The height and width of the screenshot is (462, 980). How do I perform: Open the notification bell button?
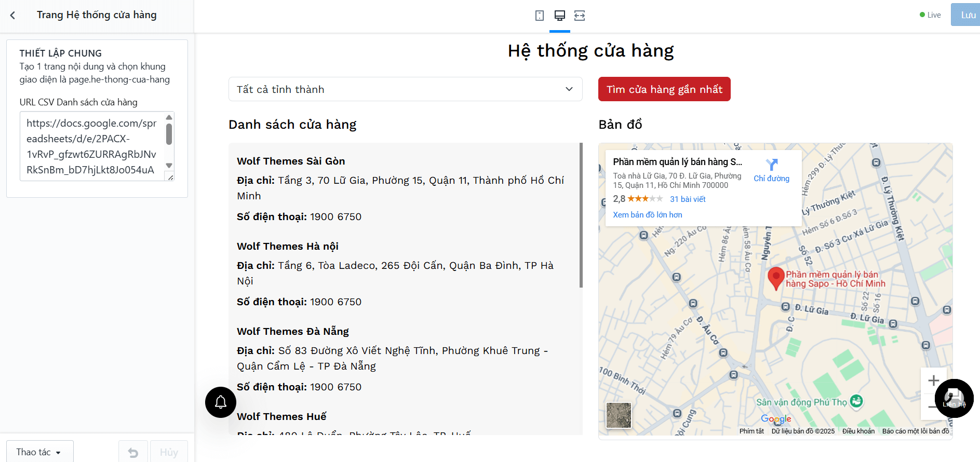click(x=221, y=402)
